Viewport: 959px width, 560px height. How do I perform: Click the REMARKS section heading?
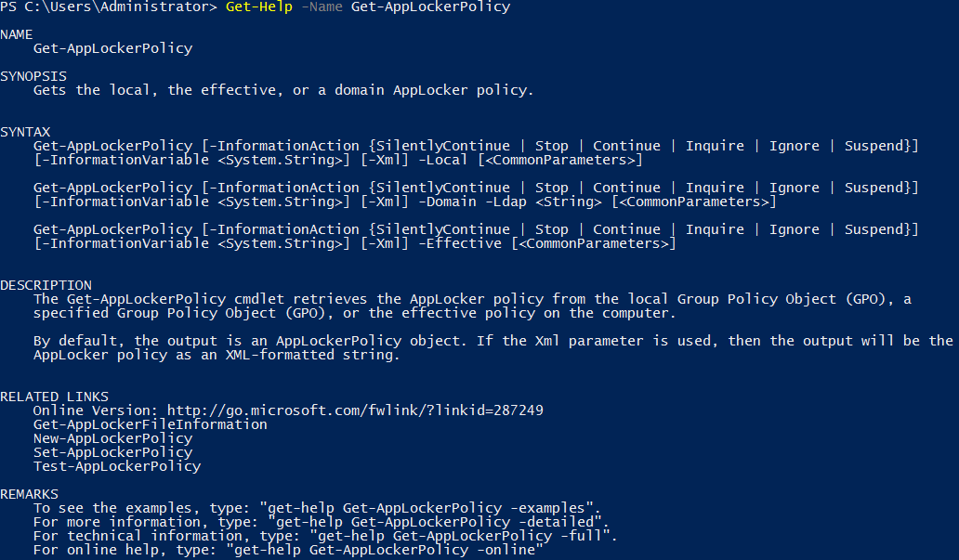(x=30, y=494)
